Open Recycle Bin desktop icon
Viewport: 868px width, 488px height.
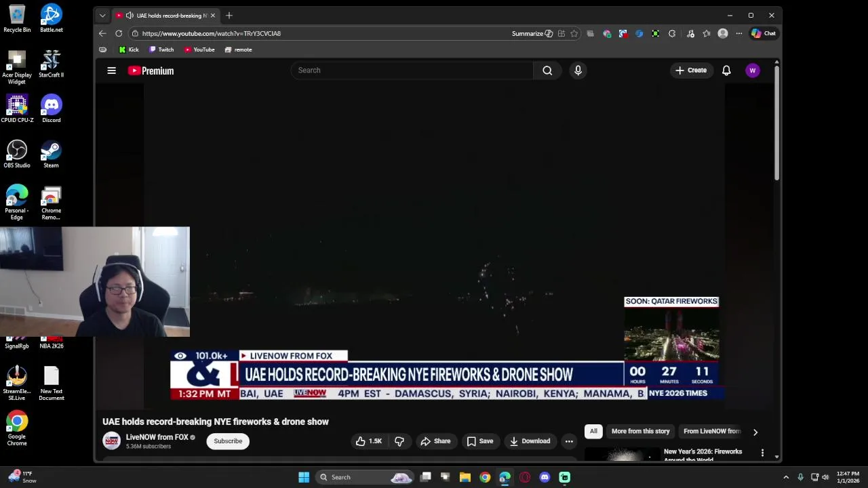point(17,18)
